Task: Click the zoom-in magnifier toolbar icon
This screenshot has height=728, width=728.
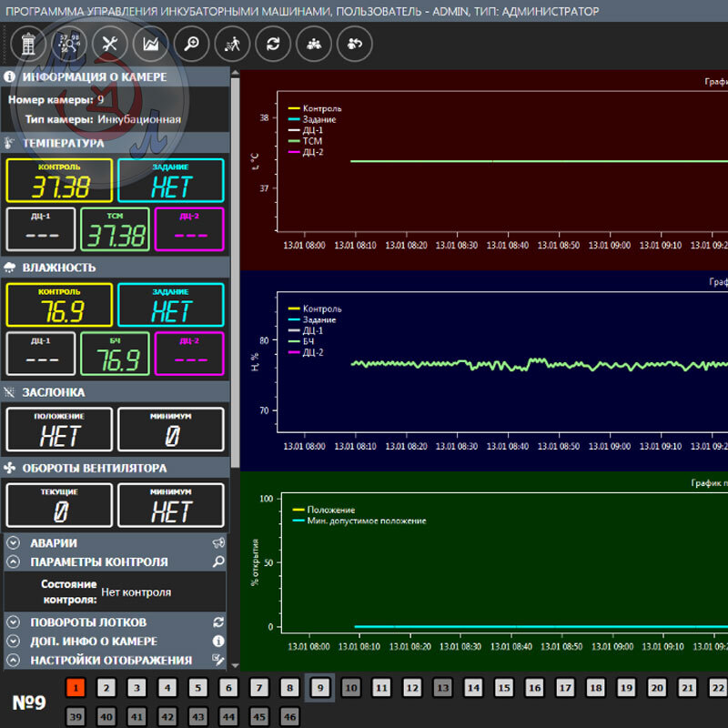Action: (192, 44)
